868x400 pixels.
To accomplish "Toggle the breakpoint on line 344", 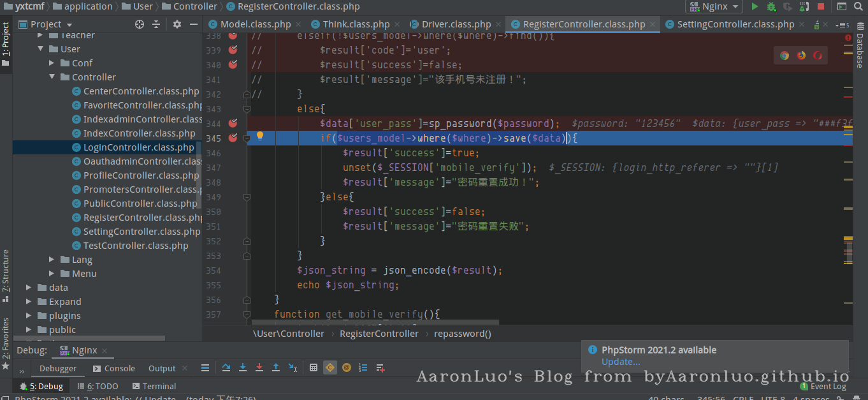I will point(233,123).
